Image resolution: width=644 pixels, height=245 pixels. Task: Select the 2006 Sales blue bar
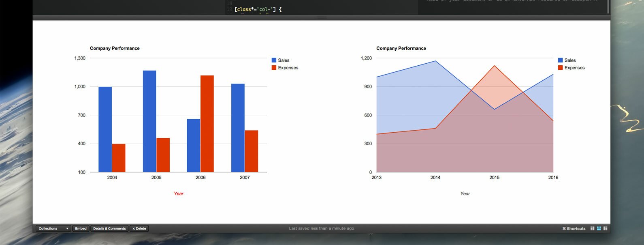pyautogui.click(x=194, y=145)
